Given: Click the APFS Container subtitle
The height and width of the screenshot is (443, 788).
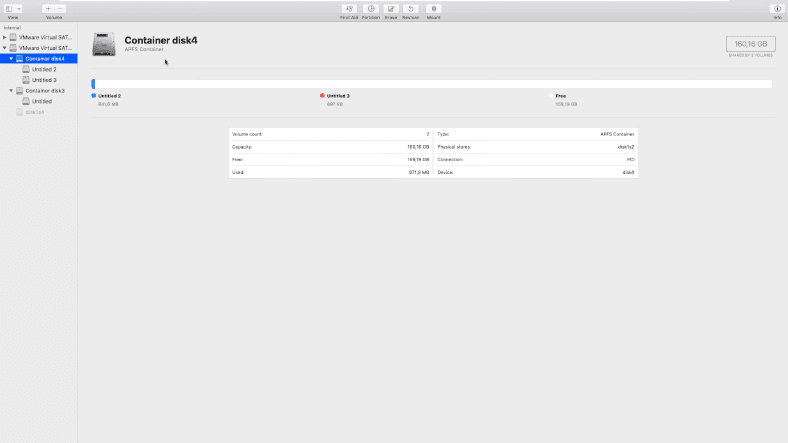Looking at the screenshot, I should click(144, 49).
